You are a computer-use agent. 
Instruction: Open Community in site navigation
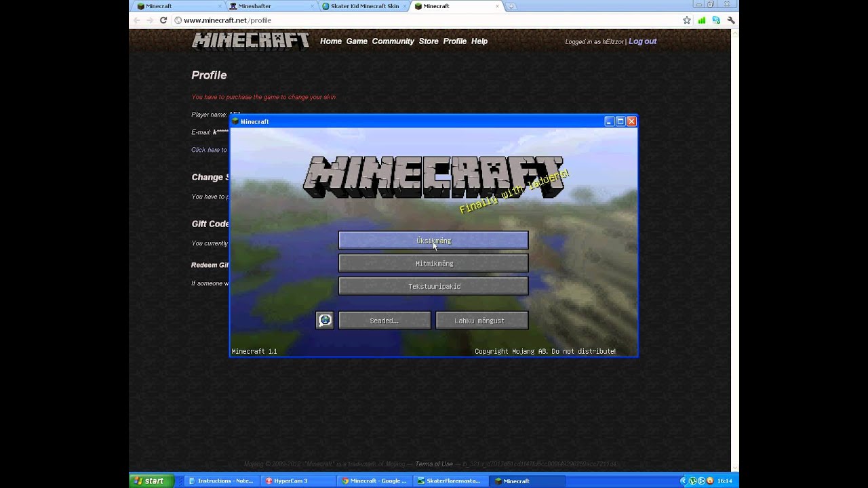click(393, 41)
